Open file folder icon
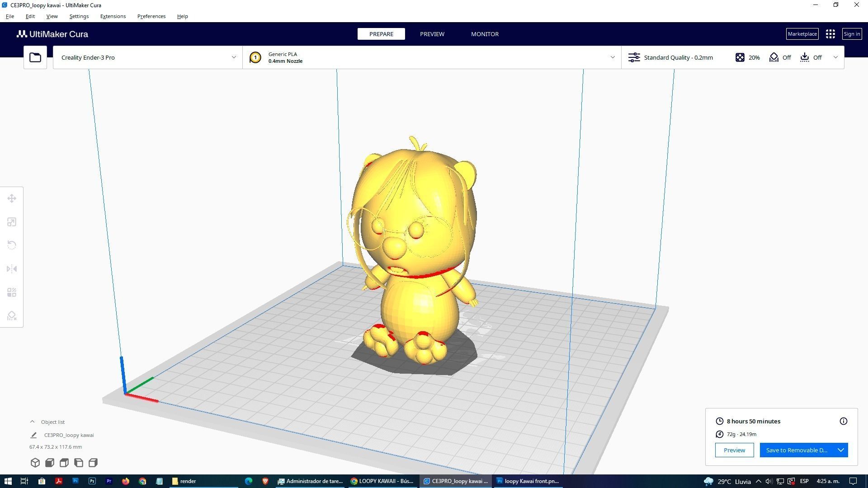 tap(35, 57)
